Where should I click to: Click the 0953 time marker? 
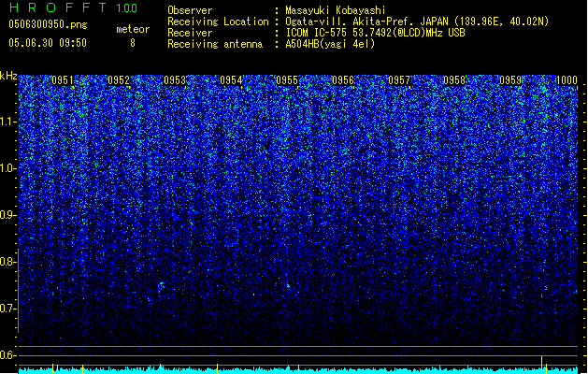click(175, 80)
